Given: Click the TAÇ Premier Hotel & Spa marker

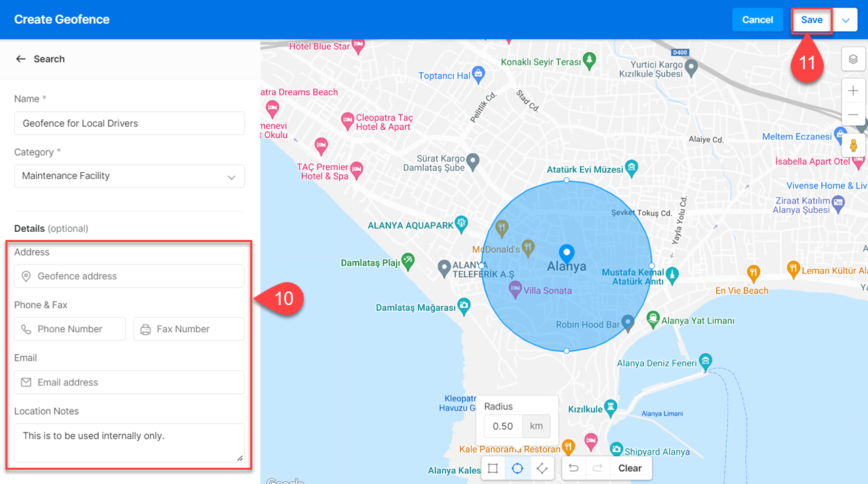Looking at the screenshot, I should [357, 169].
